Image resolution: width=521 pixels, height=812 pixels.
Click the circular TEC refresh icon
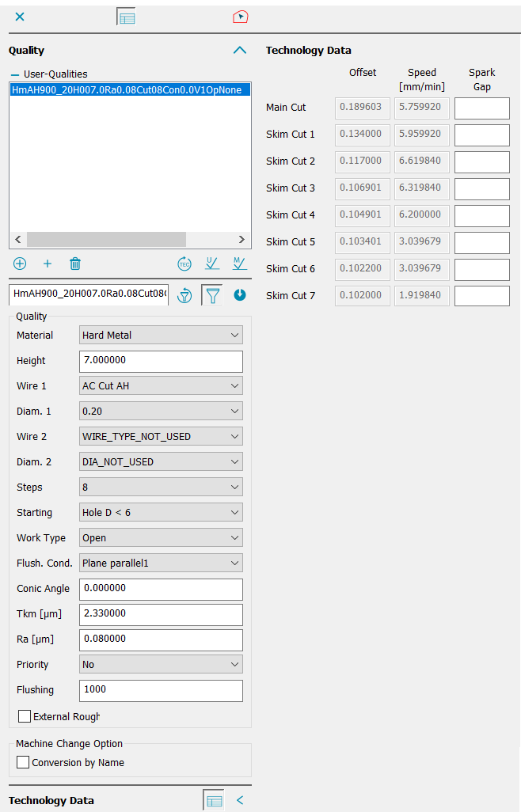[x=184, y=264]
